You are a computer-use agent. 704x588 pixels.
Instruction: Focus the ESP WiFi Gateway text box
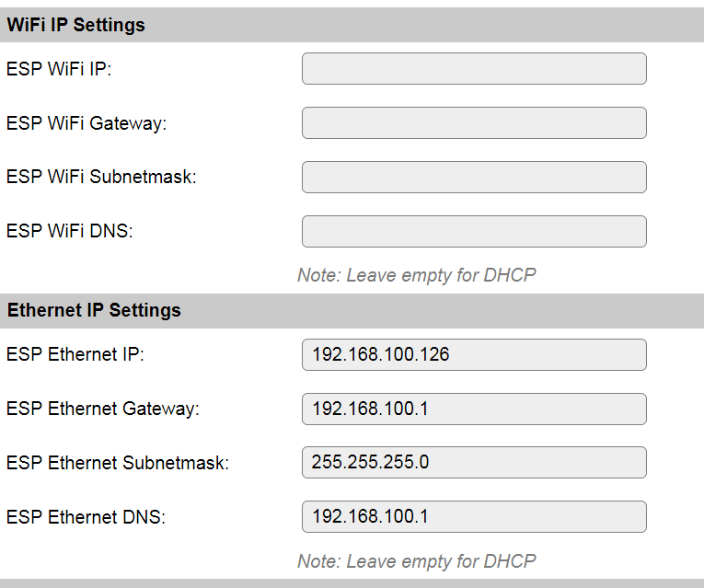tap(474, 123)
